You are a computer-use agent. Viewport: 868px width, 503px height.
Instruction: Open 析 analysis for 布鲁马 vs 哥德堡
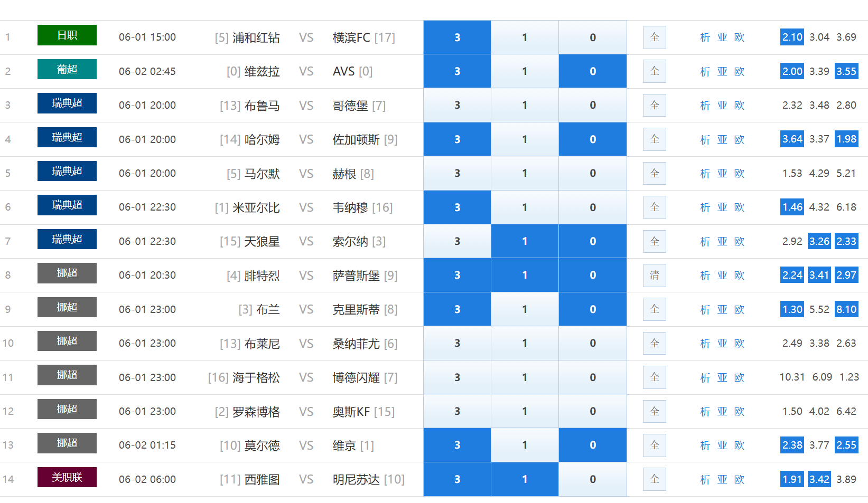coord(705,106)
